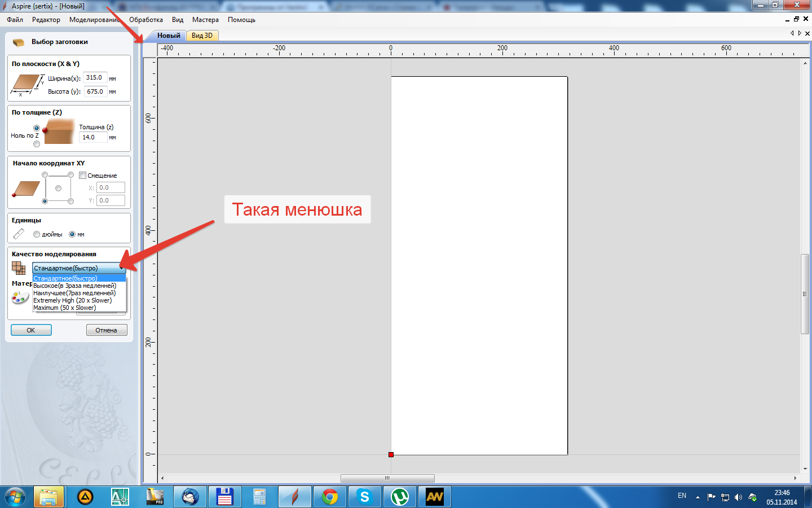Close the active document tab with X
This screenshot has width=812, height=508.
tap(807, 33)
